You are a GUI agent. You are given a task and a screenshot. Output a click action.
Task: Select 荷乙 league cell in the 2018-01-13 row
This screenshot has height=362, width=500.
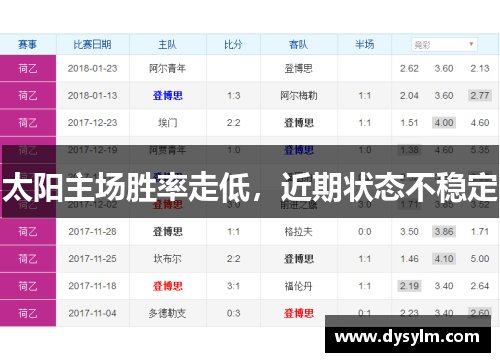28,96
